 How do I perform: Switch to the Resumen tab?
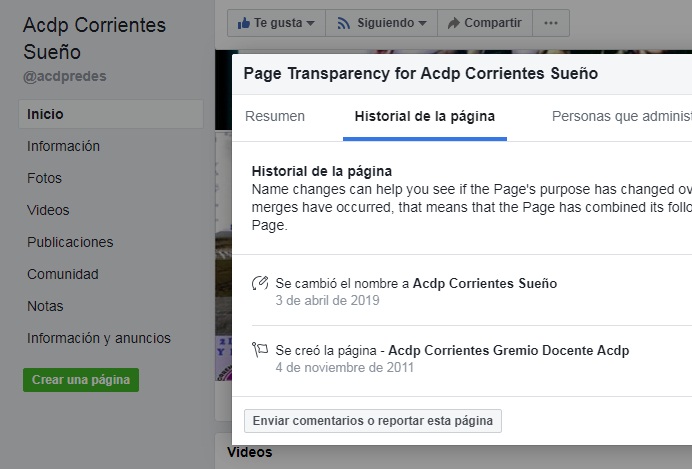click(x=275, y=116)
